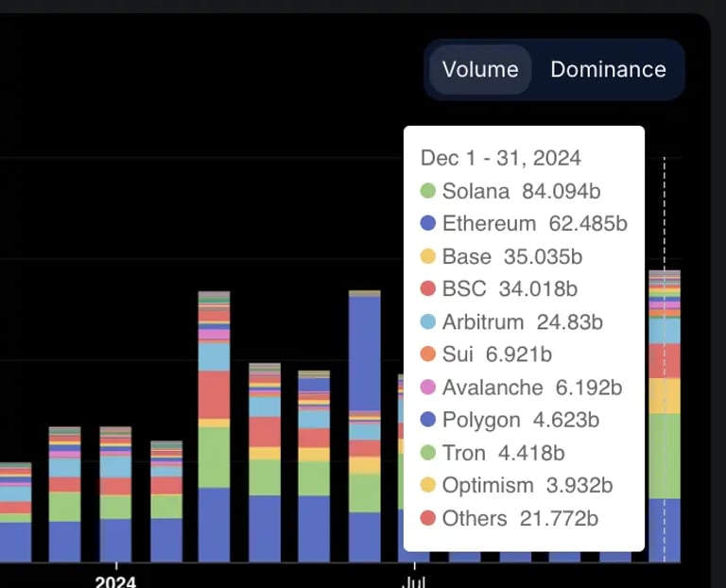Click the 'Tron 4.418b' tooltip entry
Viewport: 726px width, 588px height.
pyautogui.click(x=493, y=452)
